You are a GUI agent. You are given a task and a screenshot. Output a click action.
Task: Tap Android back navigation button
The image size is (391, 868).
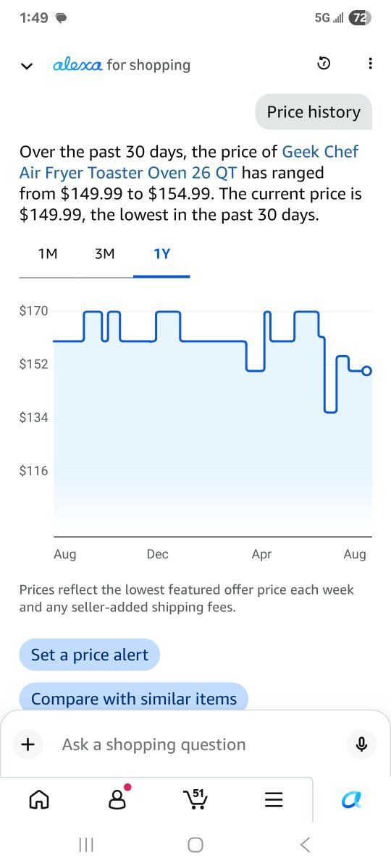[305, 844]
